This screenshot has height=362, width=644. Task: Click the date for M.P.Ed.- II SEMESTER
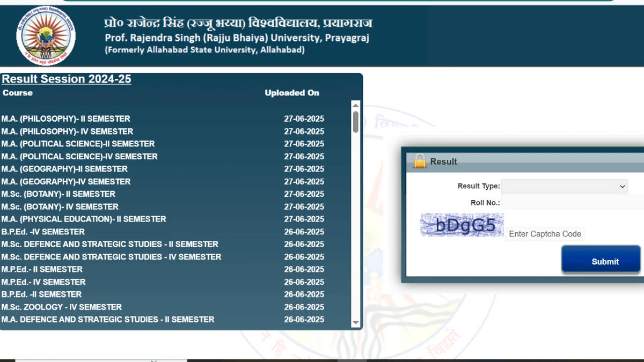304,269
